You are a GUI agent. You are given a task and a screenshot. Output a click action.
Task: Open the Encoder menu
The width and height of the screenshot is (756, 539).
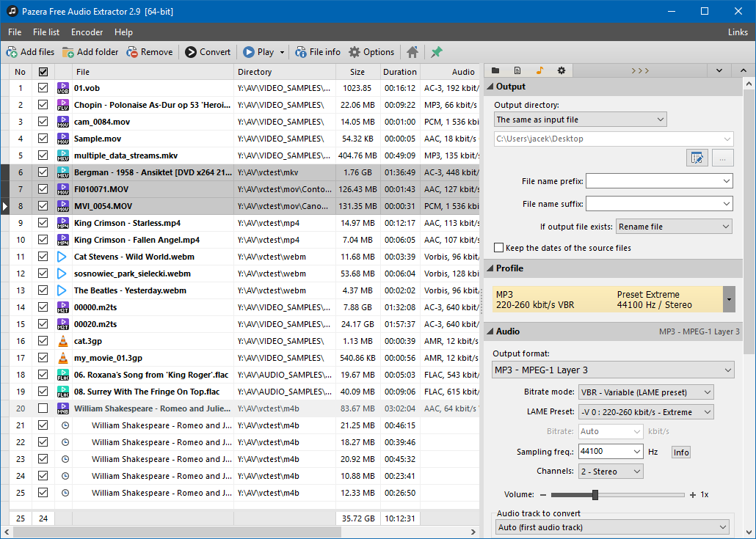pos(87,32)
